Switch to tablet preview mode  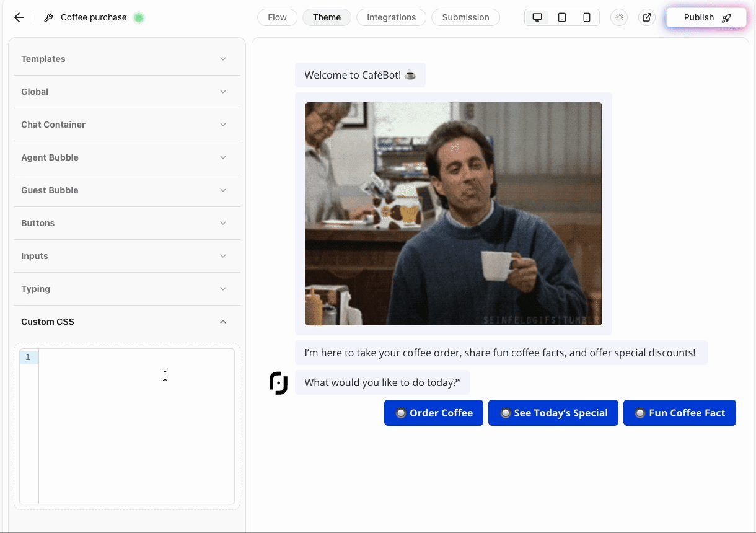[561, 17]
